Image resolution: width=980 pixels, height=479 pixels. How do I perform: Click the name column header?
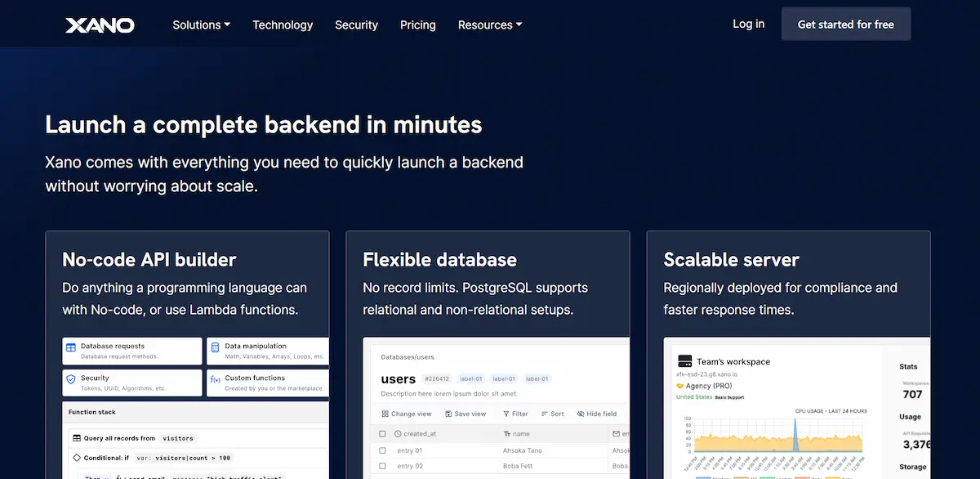coord(521,434)
